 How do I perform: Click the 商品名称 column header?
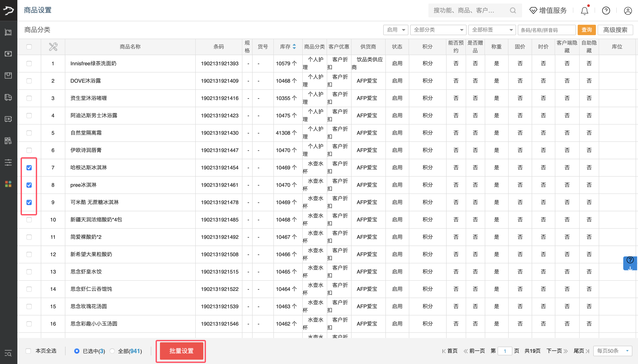point(130,47)
